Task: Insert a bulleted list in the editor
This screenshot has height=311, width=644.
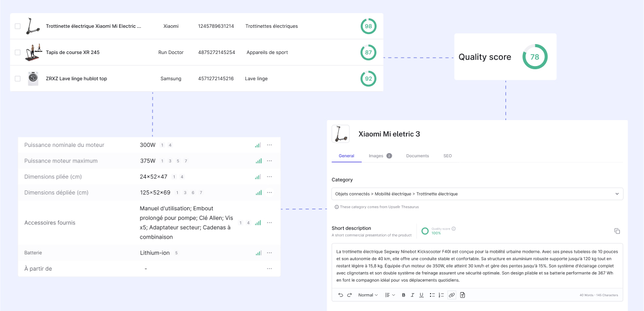Action: 432,295
